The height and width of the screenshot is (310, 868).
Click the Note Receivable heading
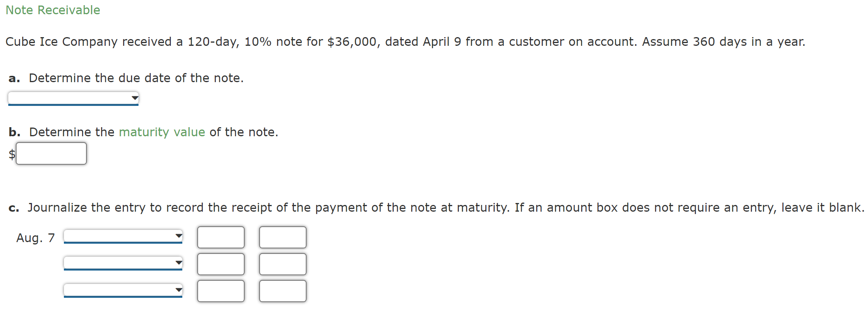[52, 10]
